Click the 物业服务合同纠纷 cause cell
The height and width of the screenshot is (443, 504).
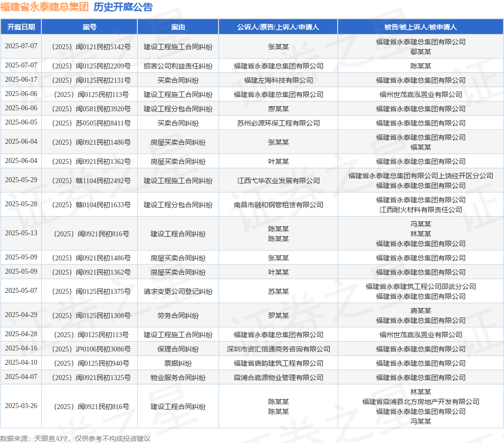[x=178, y=378]
